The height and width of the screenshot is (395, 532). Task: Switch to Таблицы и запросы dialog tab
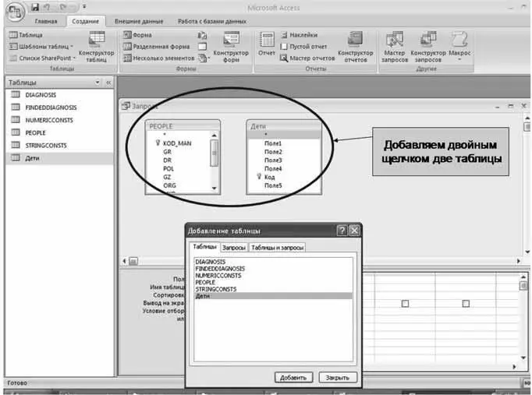coord(277,248)
